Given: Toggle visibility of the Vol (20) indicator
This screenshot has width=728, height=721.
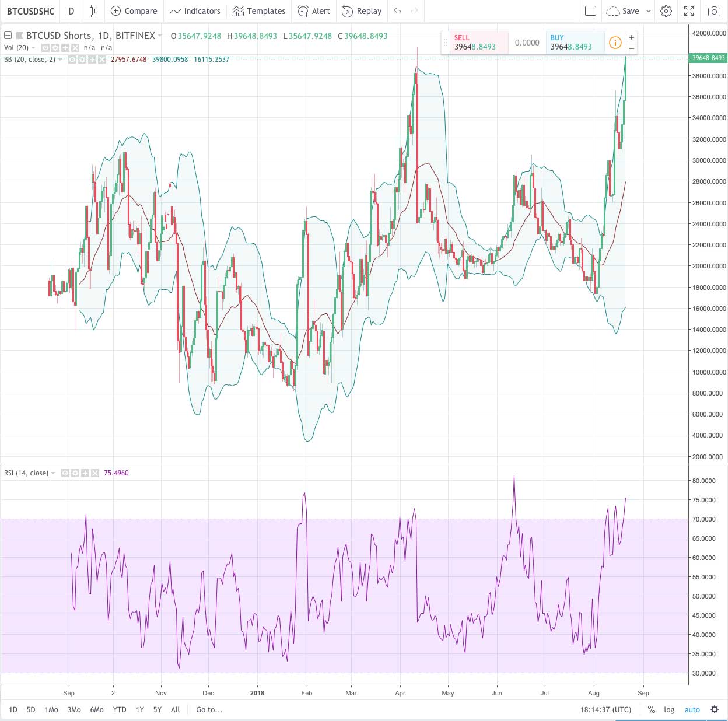Looking at the screenshot, I should (x=44, y=48).
